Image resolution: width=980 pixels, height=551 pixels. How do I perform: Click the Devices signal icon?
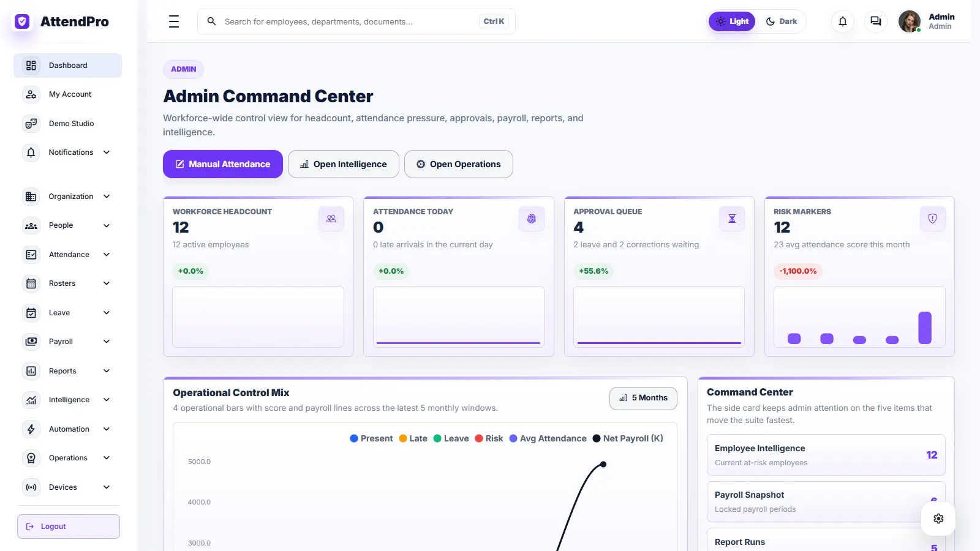(x=31, y=487)
